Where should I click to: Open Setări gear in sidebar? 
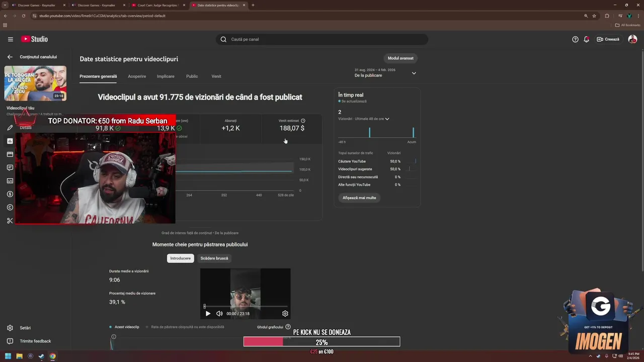pos(10,328)
